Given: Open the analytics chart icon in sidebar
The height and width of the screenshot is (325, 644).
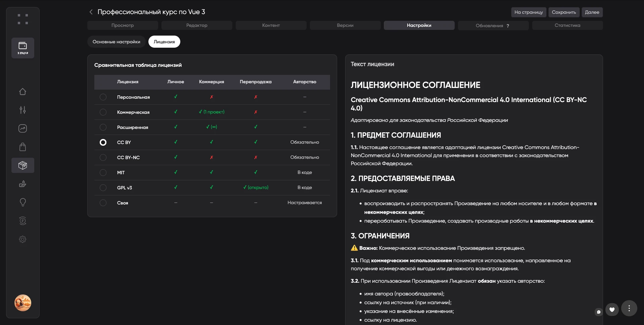Looking at the screenshot, I should pyautogui.click(x=22, y=129).
